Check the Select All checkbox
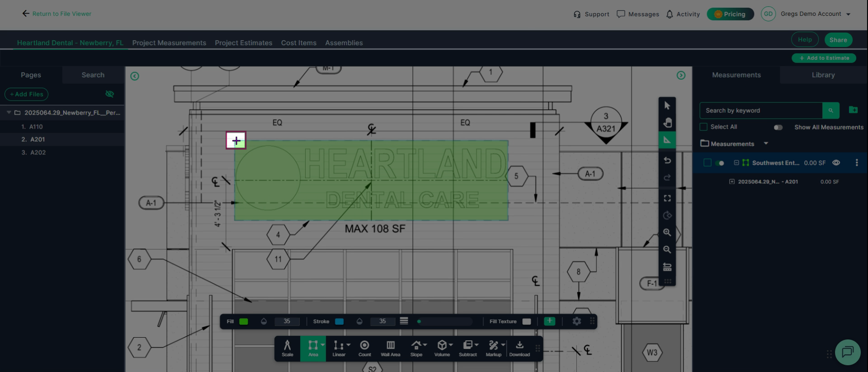 tap(703, 127)
